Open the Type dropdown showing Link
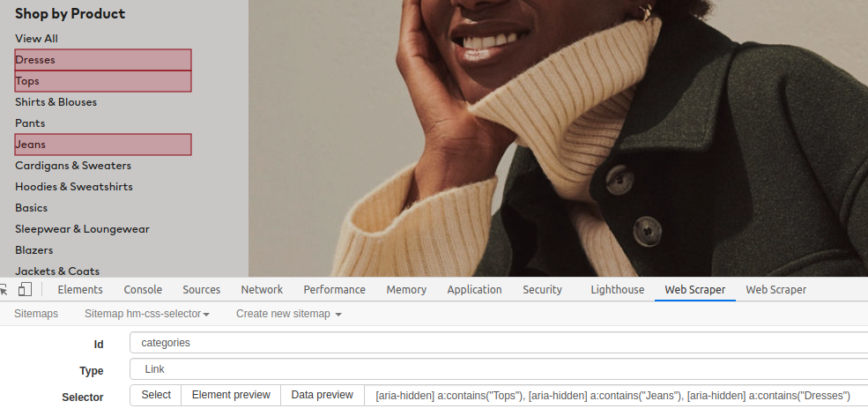The image size is (868, 416). coord(498,369)
